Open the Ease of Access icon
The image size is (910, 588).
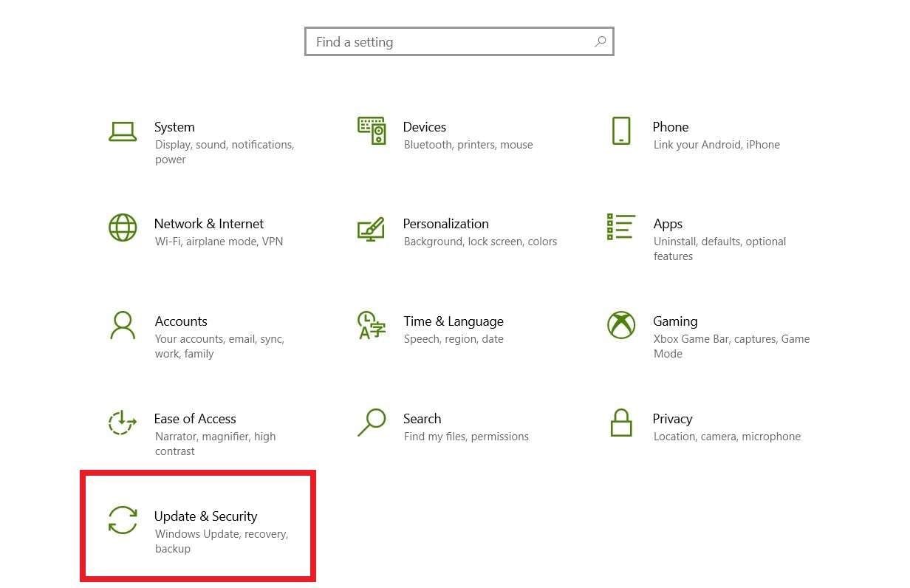[x=123, y=423]
